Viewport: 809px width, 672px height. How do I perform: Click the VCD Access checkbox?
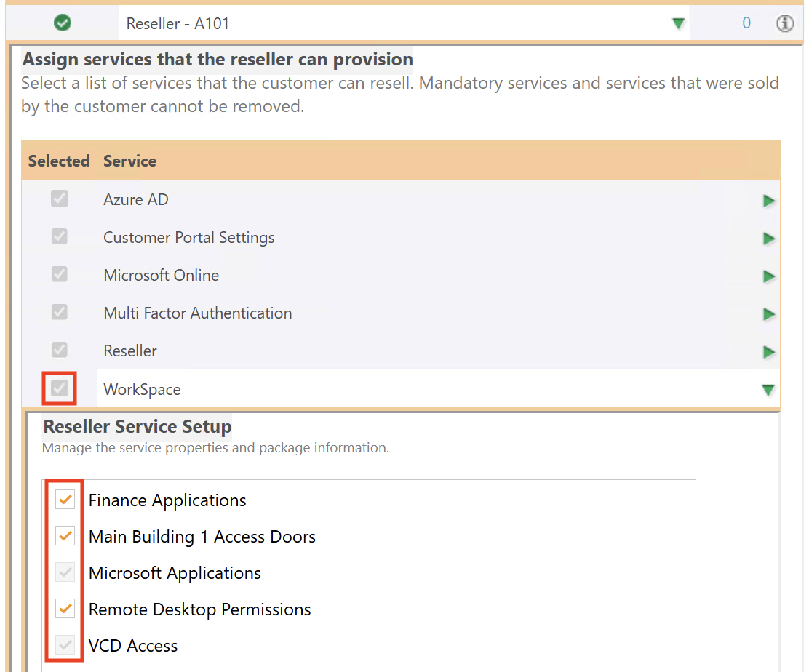(x=65, y=645)
